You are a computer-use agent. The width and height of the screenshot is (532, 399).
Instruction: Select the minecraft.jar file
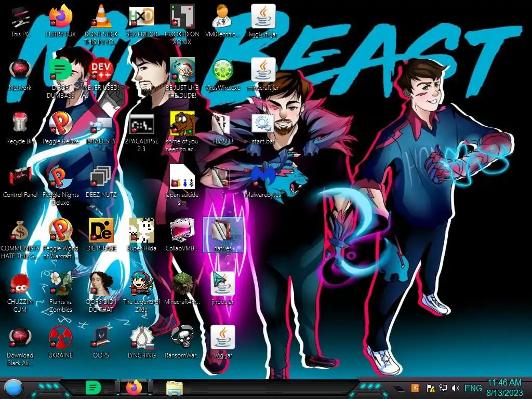pos(263,75)
